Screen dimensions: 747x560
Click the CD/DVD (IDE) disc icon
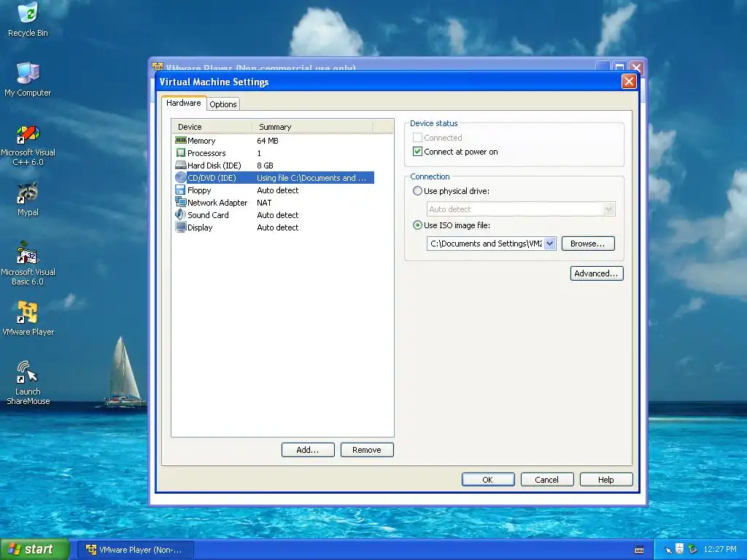click(x=181, y=178)
